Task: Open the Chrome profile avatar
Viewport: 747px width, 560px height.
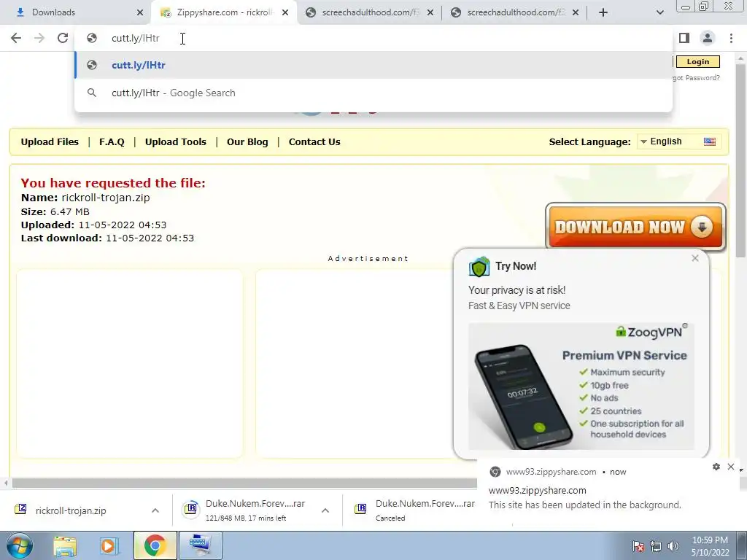Action: point(708,38)
